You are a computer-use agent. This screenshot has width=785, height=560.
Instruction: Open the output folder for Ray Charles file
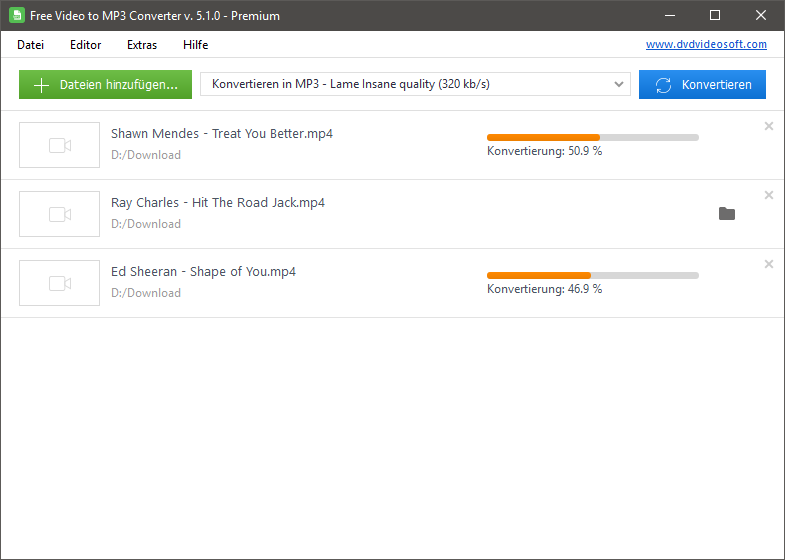[726, 214]
